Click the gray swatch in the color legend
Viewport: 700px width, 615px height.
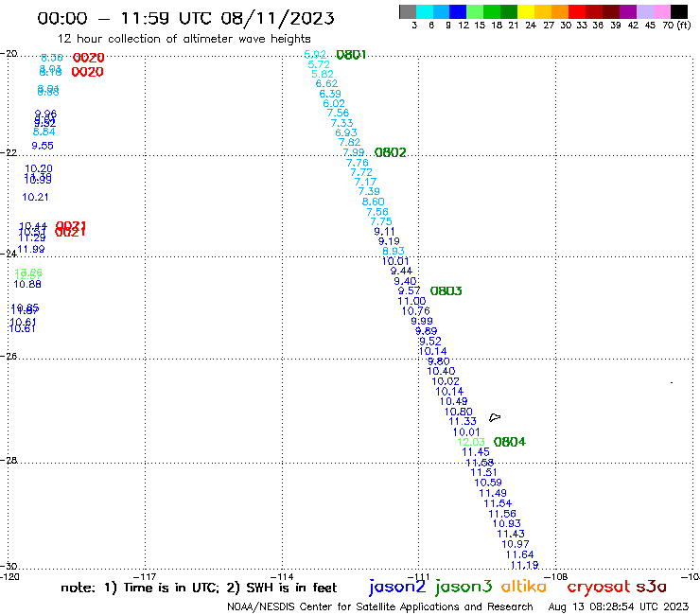tap(408, 11)
